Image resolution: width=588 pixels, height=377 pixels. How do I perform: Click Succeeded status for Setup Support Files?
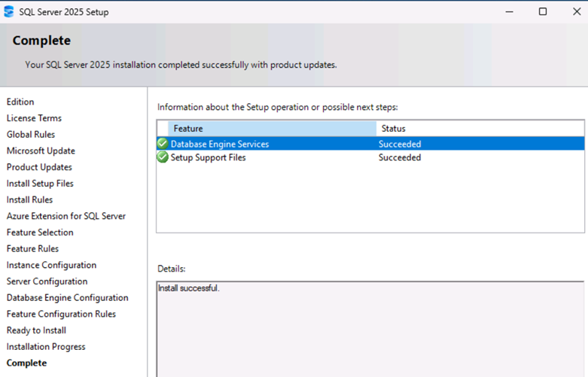point(400,157)
